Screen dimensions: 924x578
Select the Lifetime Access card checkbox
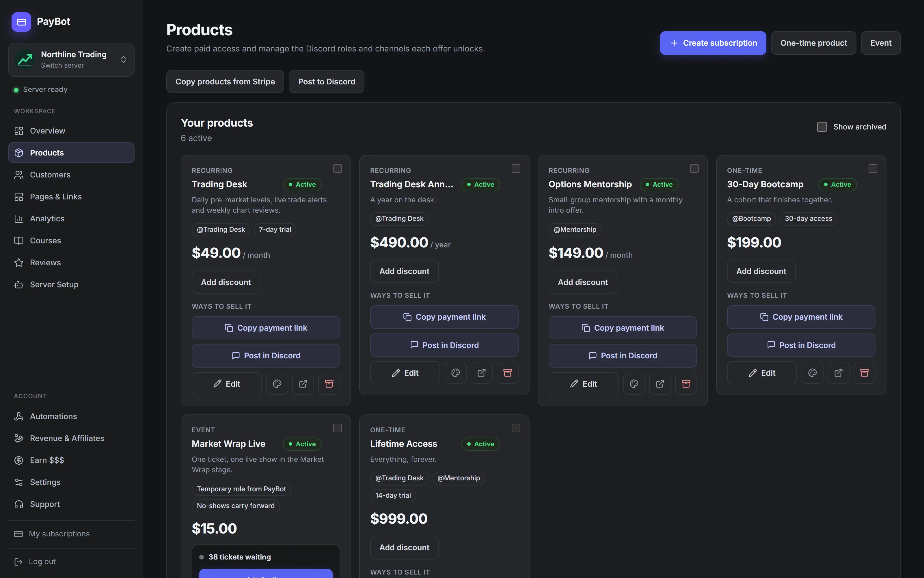516,428
